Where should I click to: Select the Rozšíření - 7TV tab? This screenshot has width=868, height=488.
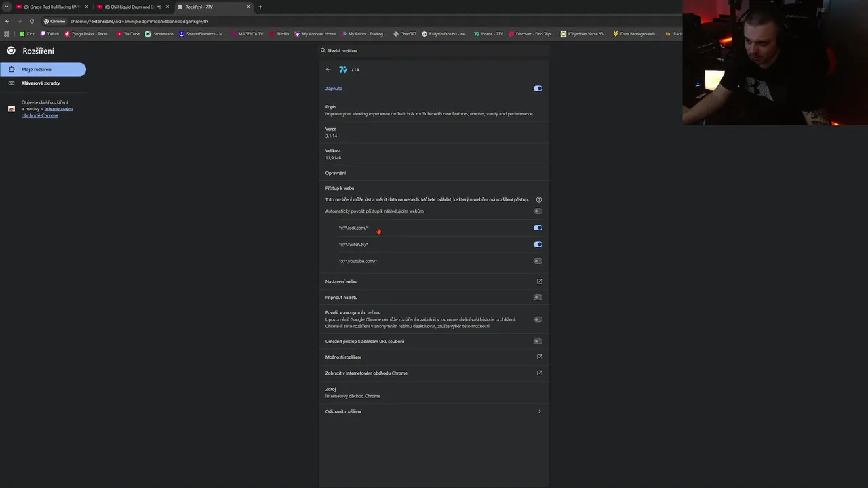tap(214, 7)
